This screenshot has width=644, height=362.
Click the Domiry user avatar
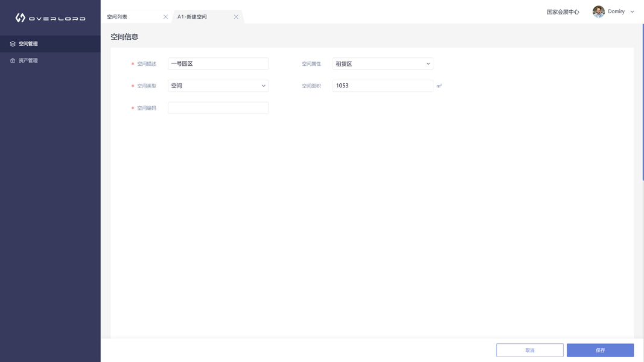coord(598,11)
